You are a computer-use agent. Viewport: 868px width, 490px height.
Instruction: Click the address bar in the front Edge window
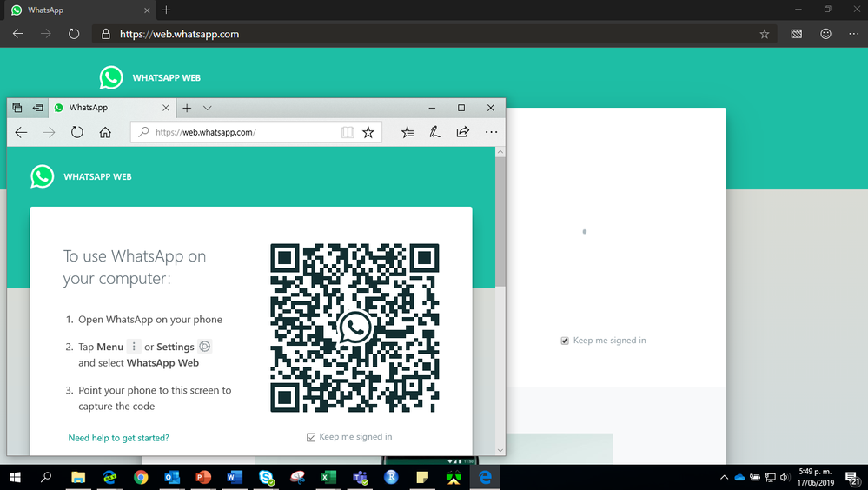[256, 132]
